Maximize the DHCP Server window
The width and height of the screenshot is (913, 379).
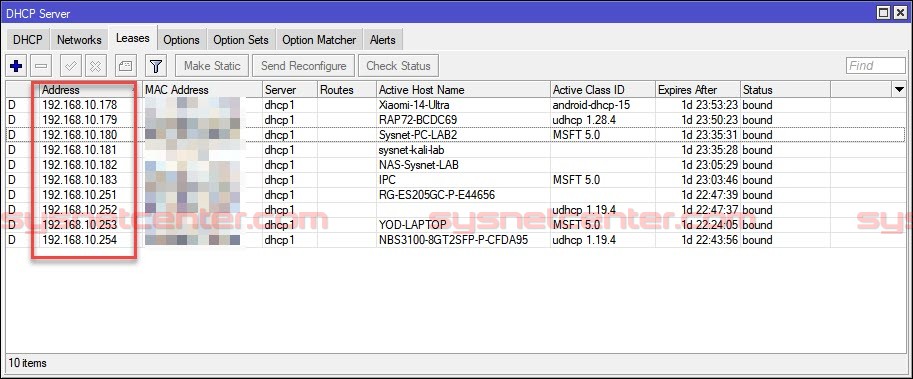884,12
